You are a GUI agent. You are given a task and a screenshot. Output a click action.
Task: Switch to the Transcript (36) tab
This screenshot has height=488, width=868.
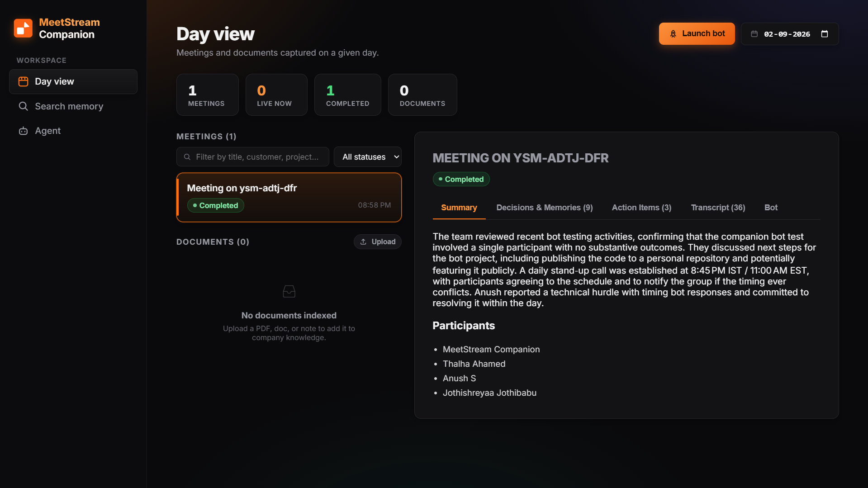718,208
